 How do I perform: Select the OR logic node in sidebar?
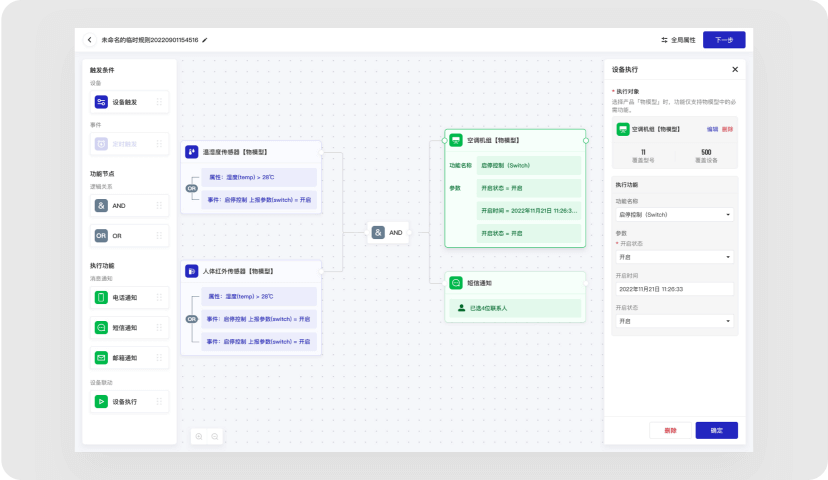(x=101, y=236)
